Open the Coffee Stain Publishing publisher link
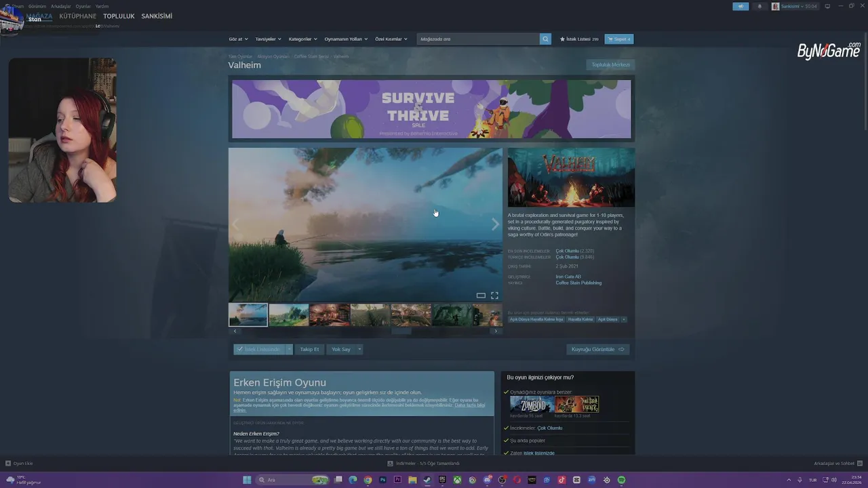The width and height of the screenshot is (868, 488). [578, 283]
